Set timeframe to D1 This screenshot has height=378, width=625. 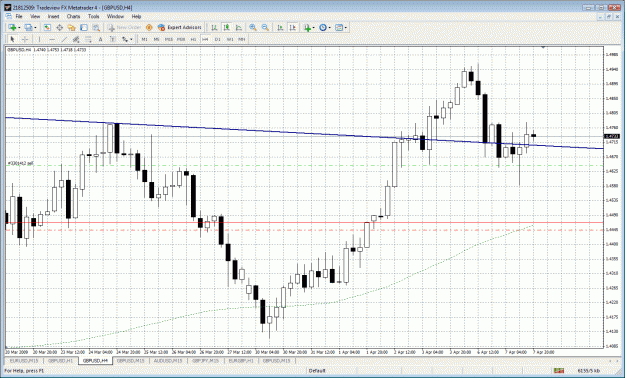click(218, 39)
